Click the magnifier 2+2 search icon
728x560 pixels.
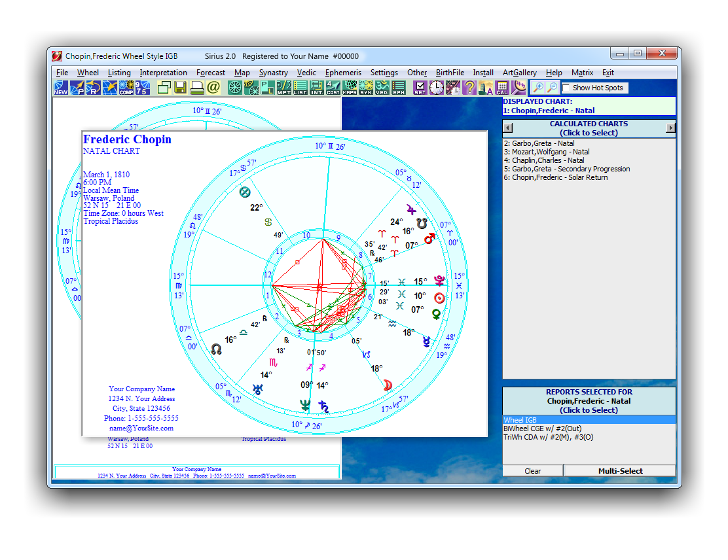coord(519,88)
